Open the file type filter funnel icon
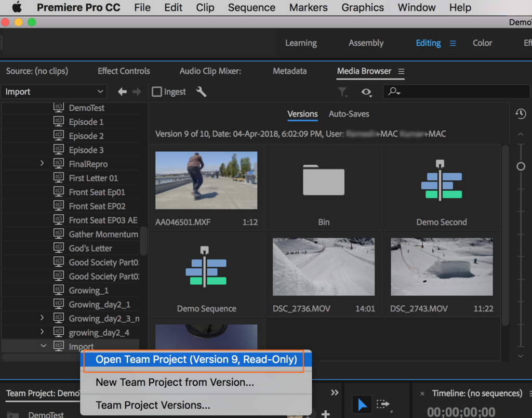 342,92
